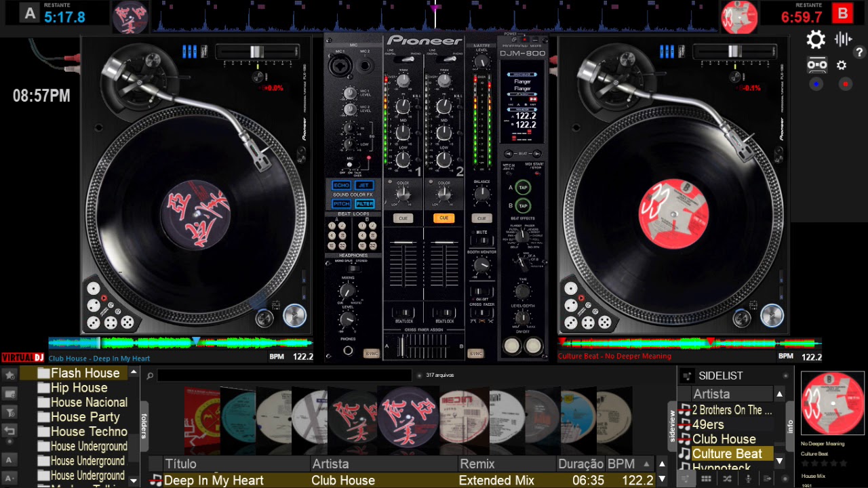The width and height of the screenshot is (868, 488).
Task: Click the red record dot top right
Action: click(x=845, y=84)
